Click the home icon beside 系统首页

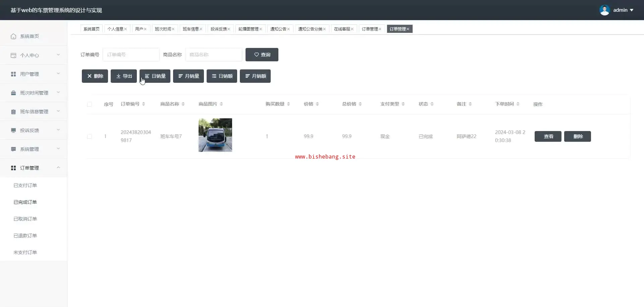pos(13,36)
